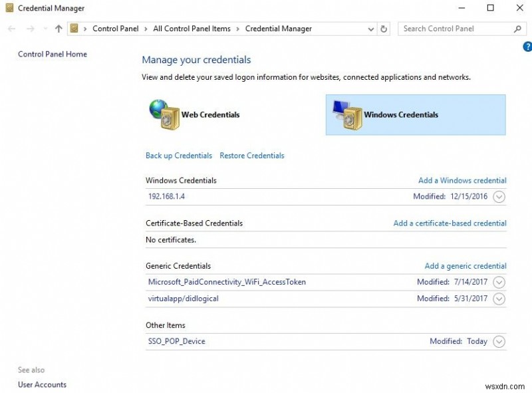Image resolution: width=532 pixels, height=393 pixels.
Task: Select the Windows Credentials vault
Action: tap(416, 115)
